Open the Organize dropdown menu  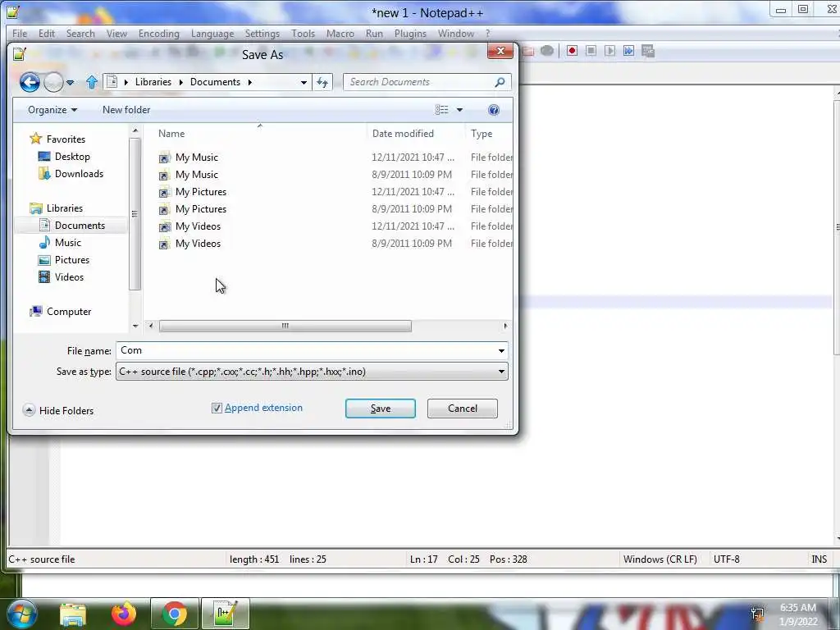[x=52, y=110]
